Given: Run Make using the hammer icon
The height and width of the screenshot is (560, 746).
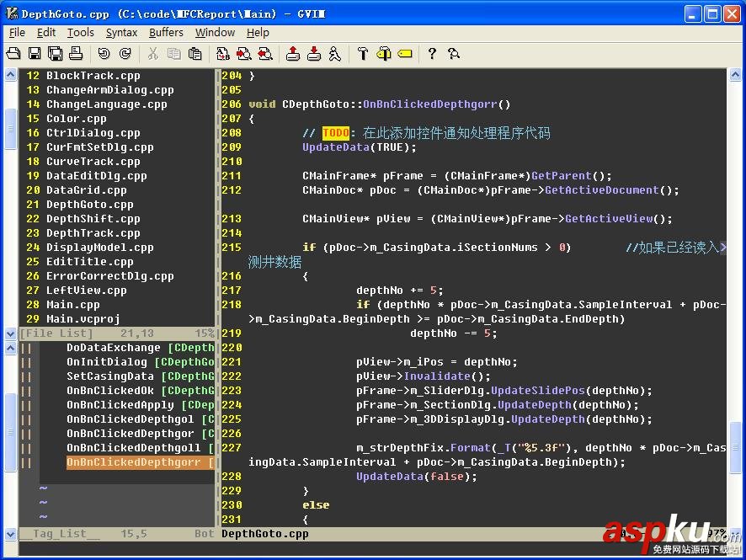Looking at the screenshot, I should click(363, 54).
